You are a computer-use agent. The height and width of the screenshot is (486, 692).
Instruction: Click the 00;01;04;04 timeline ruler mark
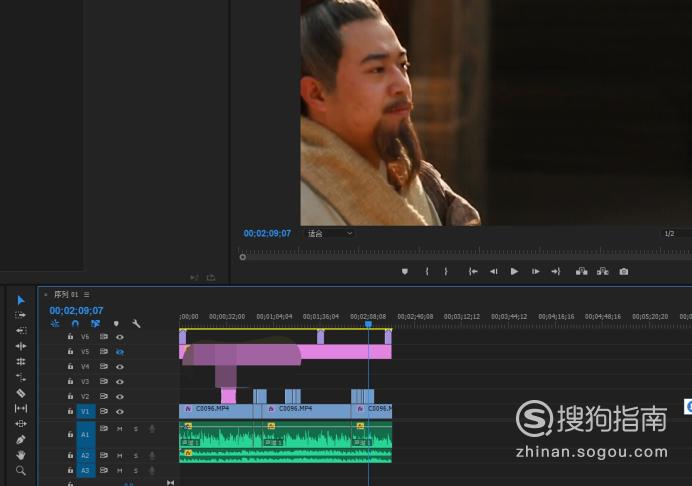[x=274, y=316]
